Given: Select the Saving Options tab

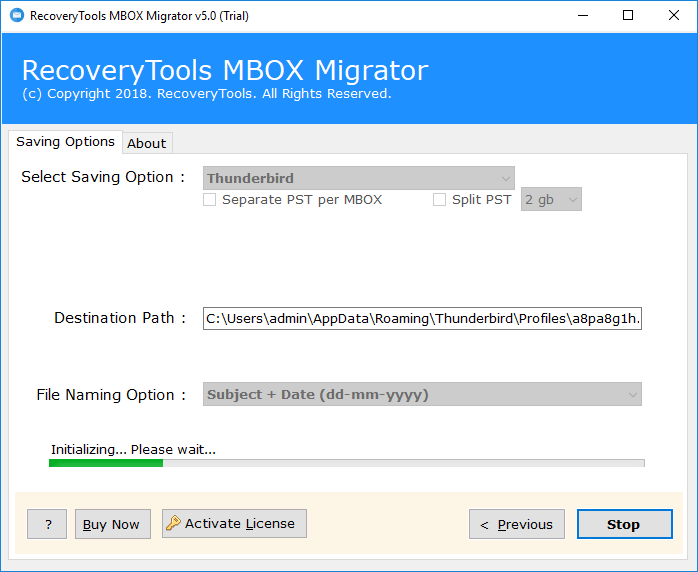Looking at the screenshot, I should coord(65,142).
